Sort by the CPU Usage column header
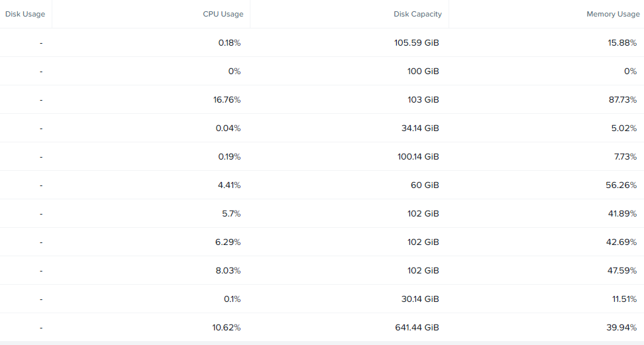This screenshot has height=345, width=644. pyautogui.click(x=223, y=14)
